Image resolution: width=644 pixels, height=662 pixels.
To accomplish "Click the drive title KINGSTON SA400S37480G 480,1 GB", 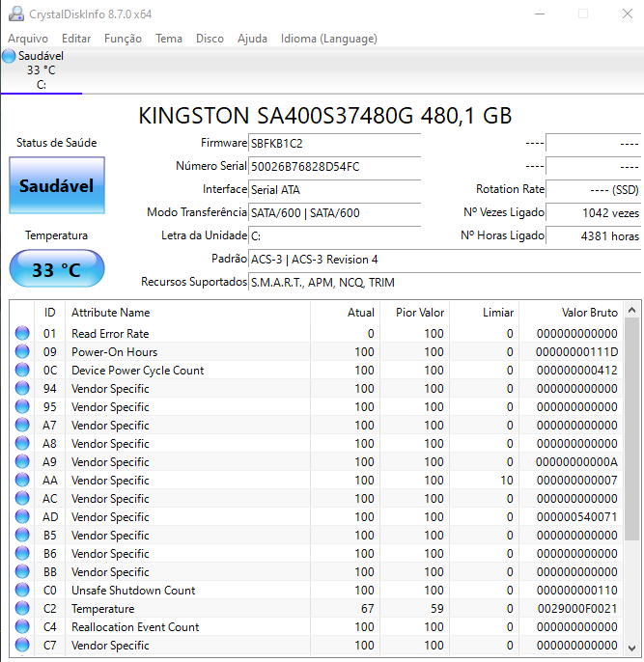I will click(x=325, y=116).
